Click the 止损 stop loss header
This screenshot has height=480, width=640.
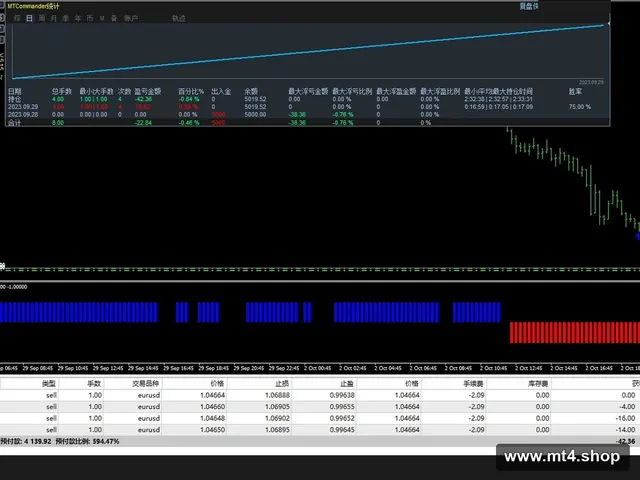[x=282, y=384]
